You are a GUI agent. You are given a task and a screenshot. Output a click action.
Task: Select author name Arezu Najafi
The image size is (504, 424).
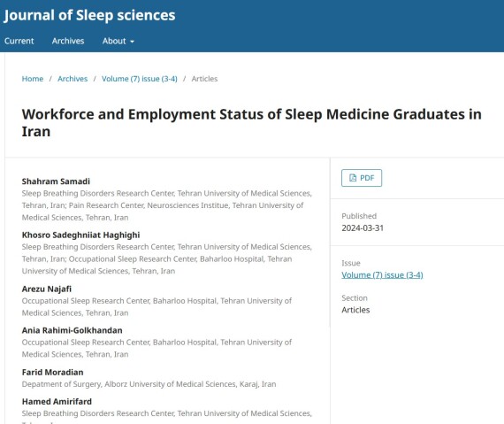coord(47,289)
